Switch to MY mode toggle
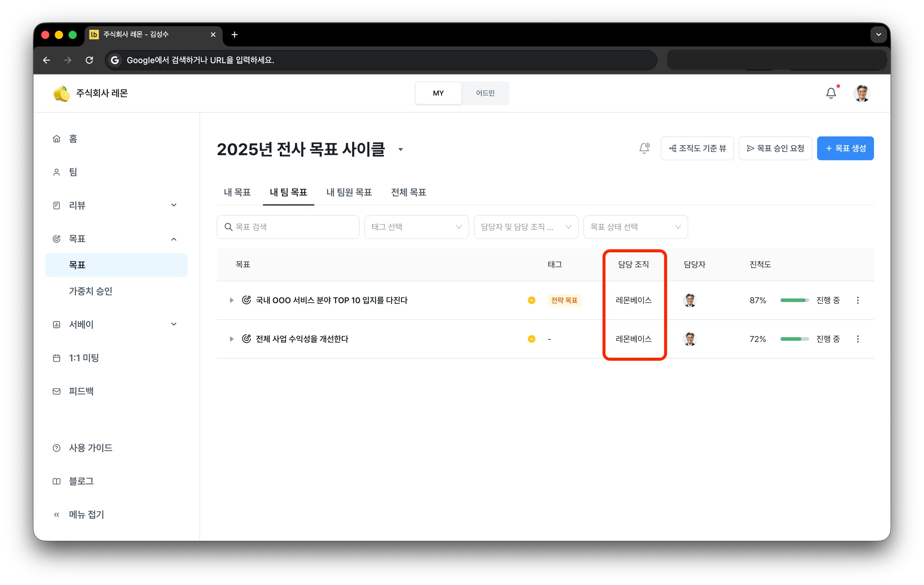The height and width of the screenshot is (585, 924). coord(438,93)
